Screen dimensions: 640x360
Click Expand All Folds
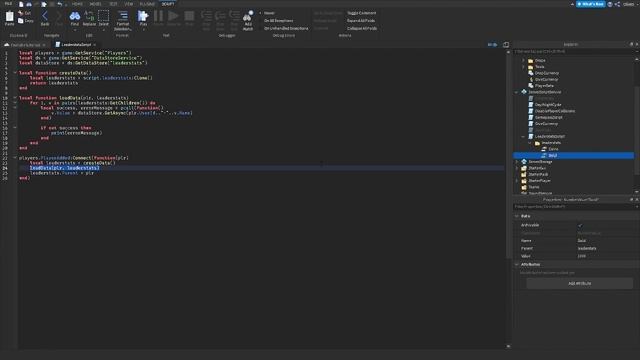[x=361, y=20]
